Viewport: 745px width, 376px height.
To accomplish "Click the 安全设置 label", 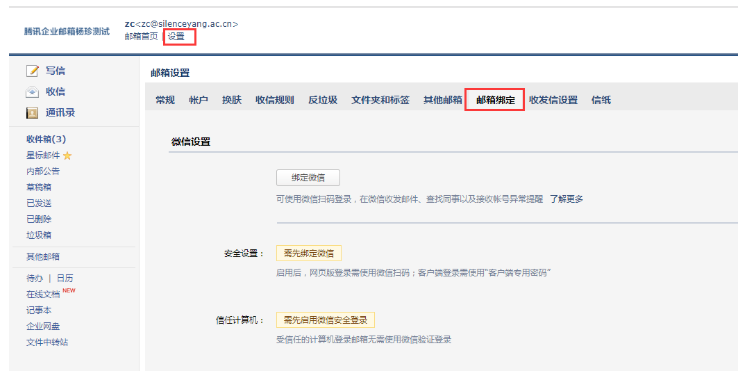I will (x=244, y=254).
